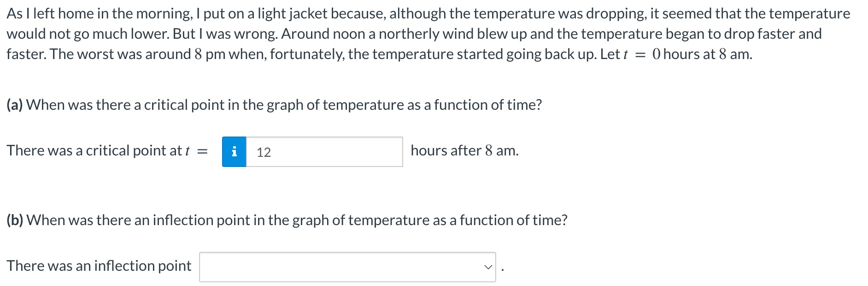Click the 't = 0' expression in paragraph
Image resolution: width=868 pixels, height=286 pixels.
(x=642, y=54)
